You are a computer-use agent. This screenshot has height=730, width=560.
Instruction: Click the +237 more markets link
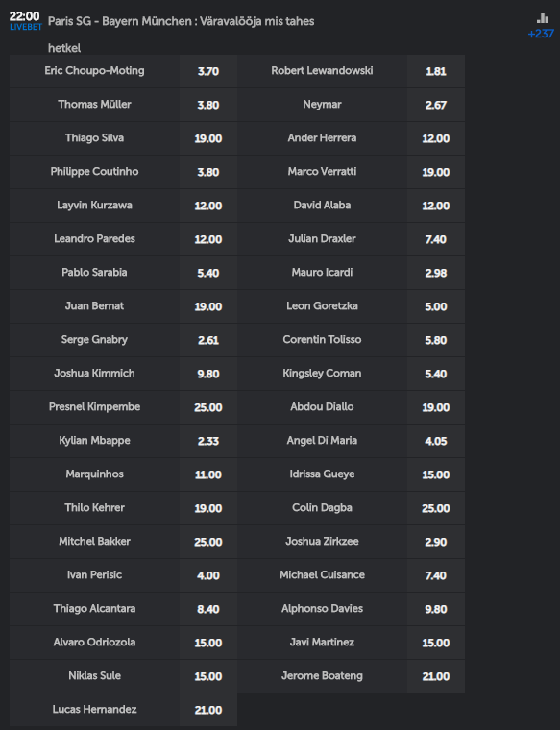coord(541,34)
